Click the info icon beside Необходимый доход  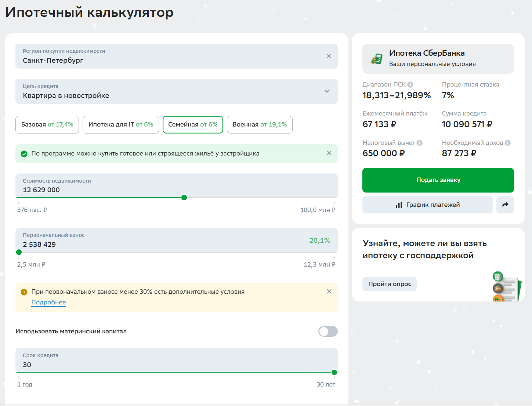pos(507,143)
